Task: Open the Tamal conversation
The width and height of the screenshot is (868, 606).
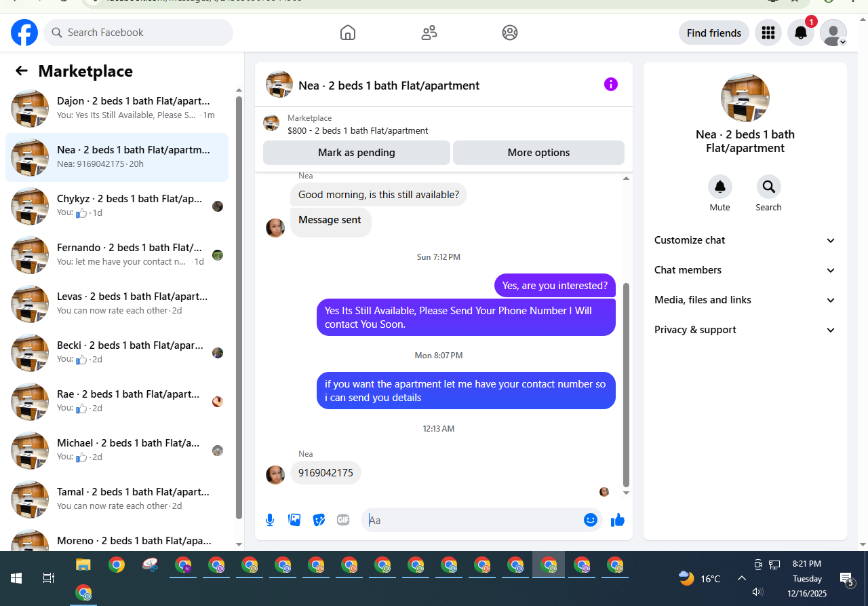Action: (x=117, y=499)
